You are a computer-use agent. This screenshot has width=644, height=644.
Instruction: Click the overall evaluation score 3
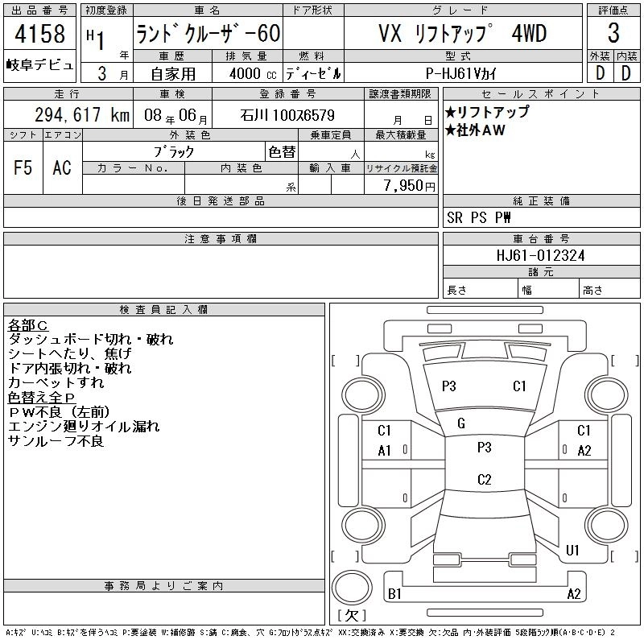[613, 33]
